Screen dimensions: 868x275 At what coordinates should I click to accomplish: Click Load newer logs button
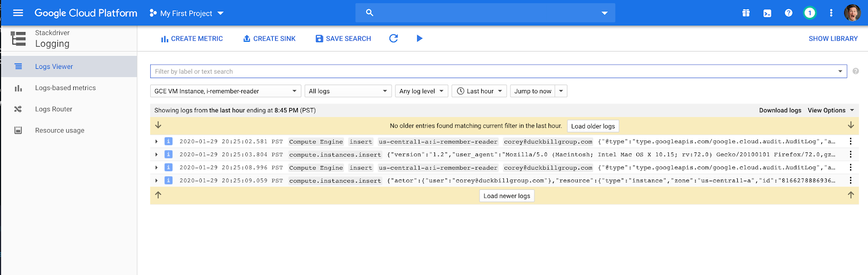click(507, 196)
